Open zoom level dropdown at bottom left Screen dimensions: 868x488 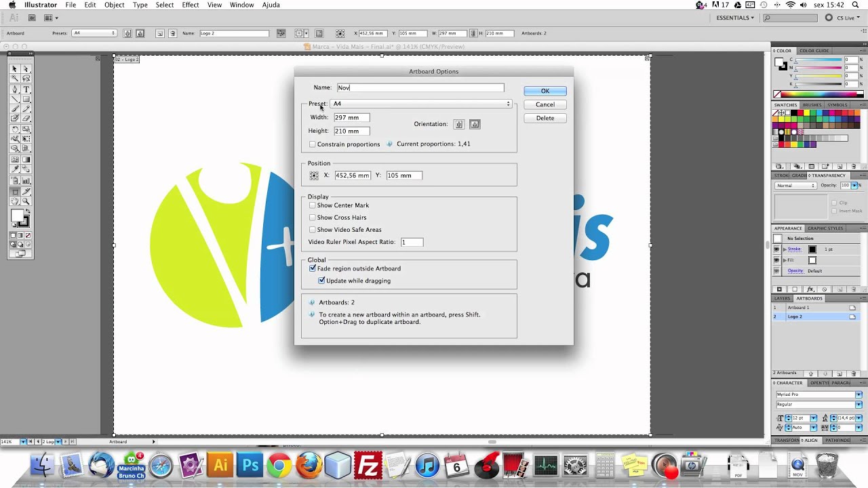[23, 442]
